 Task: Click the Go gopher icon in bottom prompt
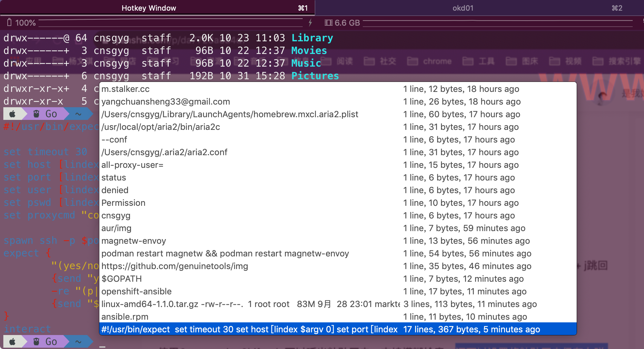click(x=36, y=342)
